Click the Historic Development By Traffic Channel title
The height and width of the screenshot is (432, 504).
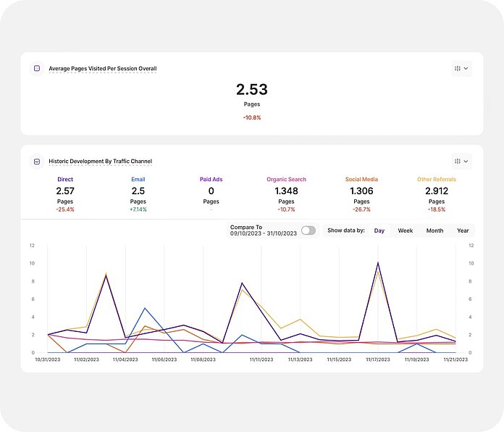[x=101, y=162]
